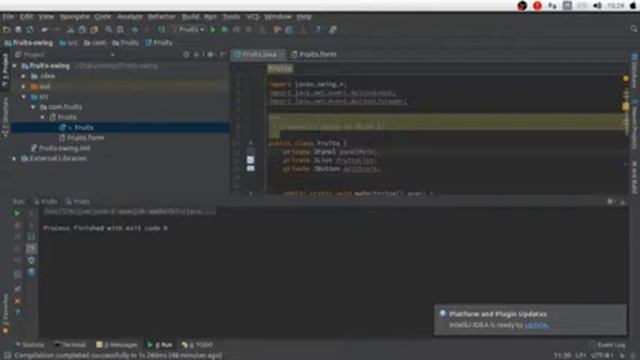
Task: Open the Refactor menu
Action: tap(161, 17)
